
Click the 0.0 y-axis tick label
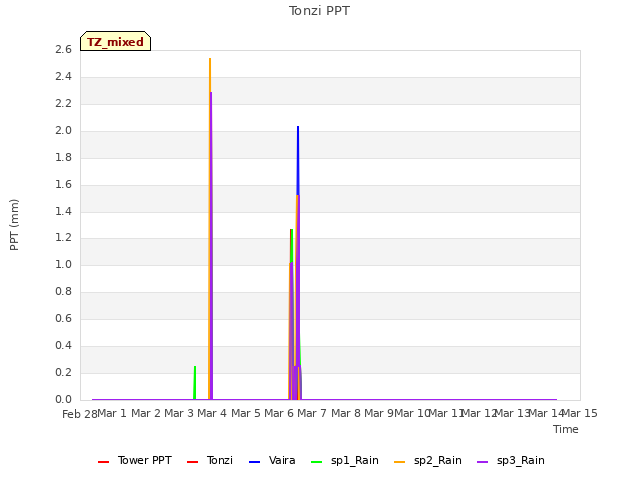(63, 400)
